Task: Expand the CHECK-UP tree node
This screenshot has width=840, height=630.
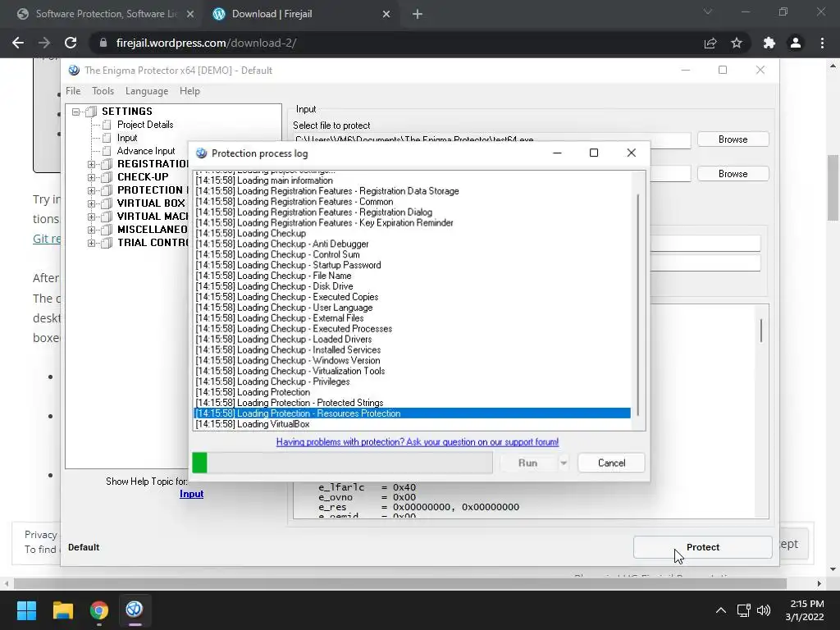Action: click(92, 177)
